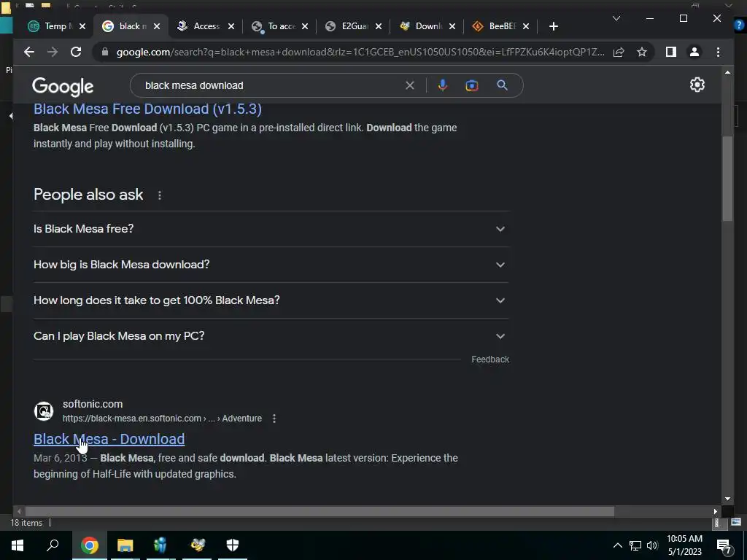This screenshot has height=560, width=747.
Task: Expand 'How big is Black Mesa download?'
Action: click(271, 265)
